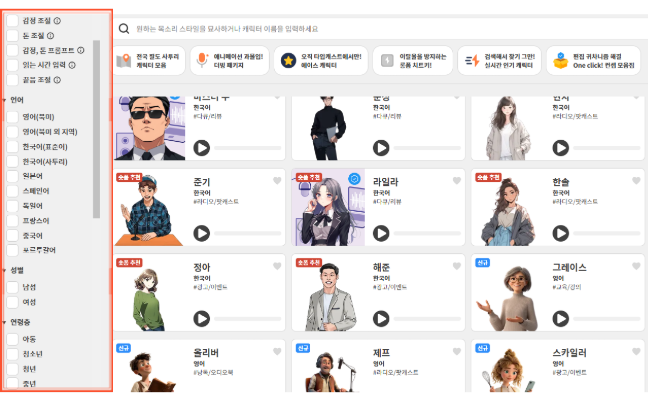Favorite 준기 with the heart icon
The image size is (648, 395).
(x=277, y=181)
